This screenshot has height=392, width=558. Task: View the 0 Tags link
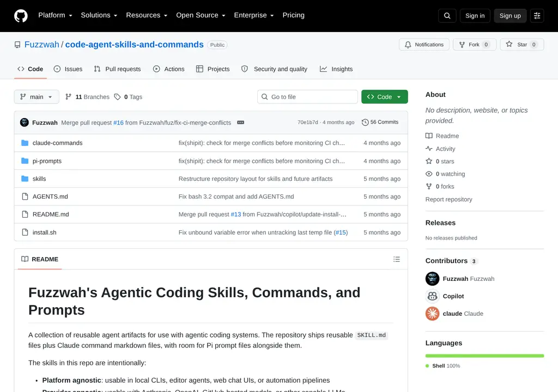tap(128, 97)
